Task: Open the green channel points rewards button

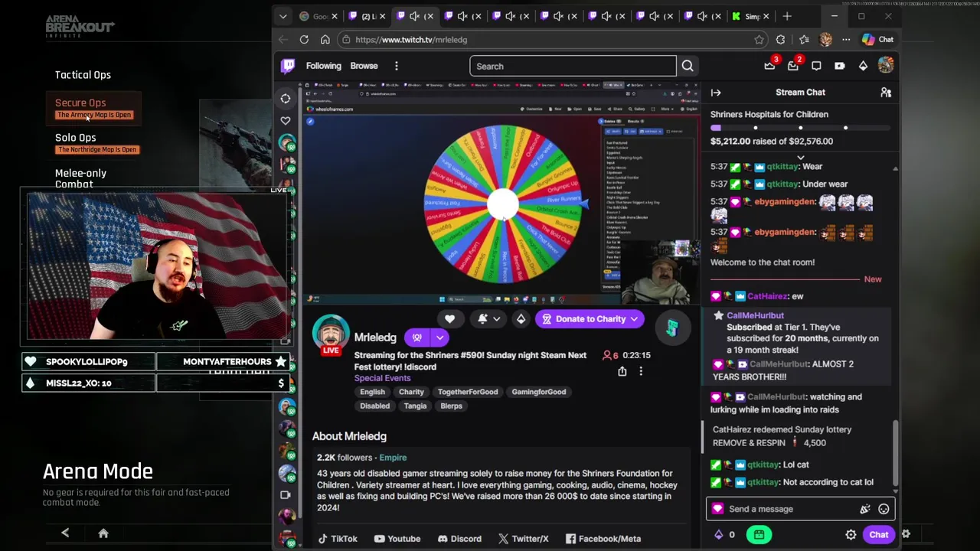Action: pos(759,535)
